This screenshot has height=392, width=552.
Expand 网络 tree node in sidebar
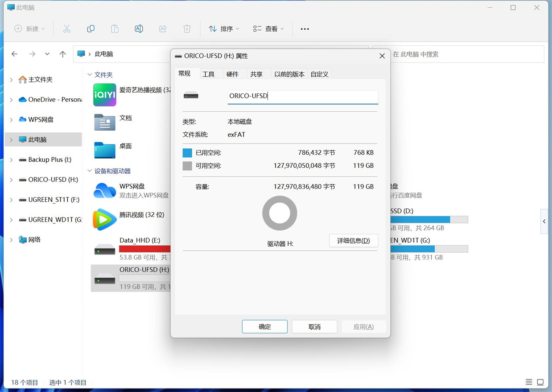[11, 240]
